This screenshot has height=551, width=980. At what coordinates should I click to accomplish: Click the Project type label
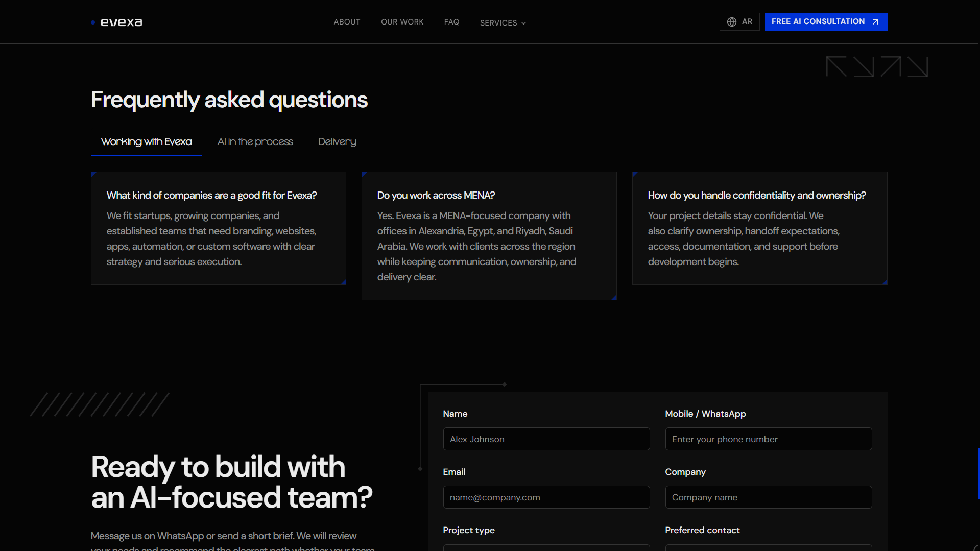tap(469, 530)
